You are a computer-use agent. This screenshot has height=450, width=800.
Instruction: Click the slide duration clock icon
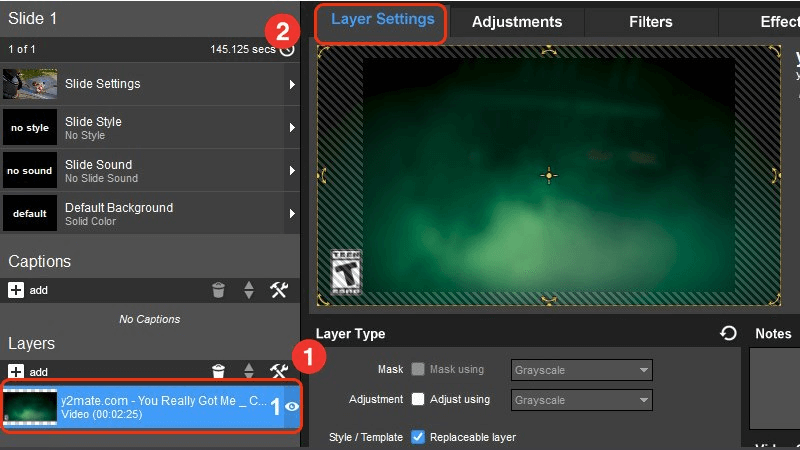click(x=288, y=49)
